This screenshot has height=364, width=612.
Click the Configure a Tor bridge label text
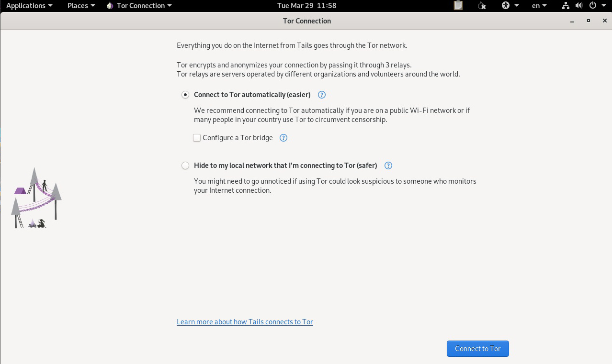(238, 138)
